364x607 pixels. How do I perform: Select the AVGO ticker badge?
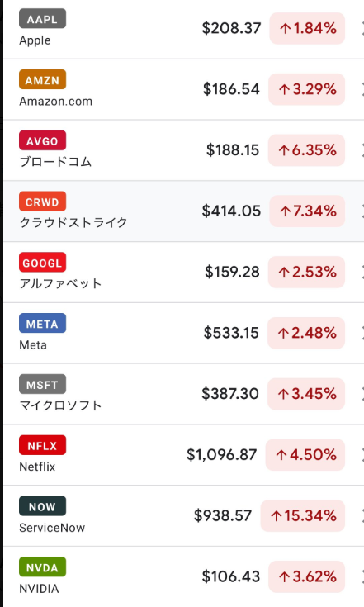click(x=43, y=140)
